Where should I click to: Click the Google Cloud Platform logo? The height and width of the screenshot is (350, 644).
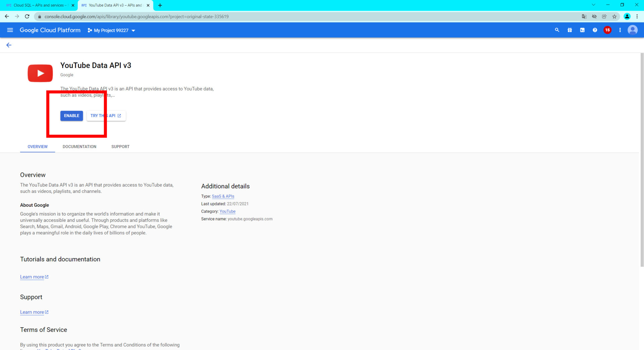[50, 30]
